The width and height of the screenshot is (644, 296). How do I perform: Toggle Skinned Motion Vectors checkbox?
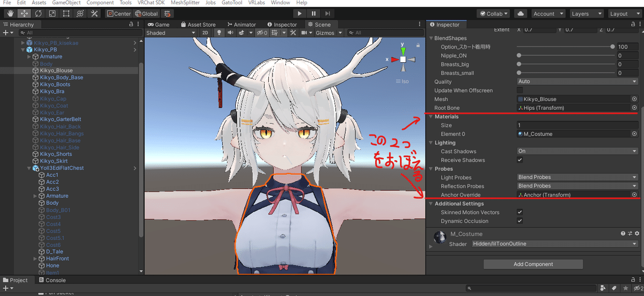tap(519, 212)
